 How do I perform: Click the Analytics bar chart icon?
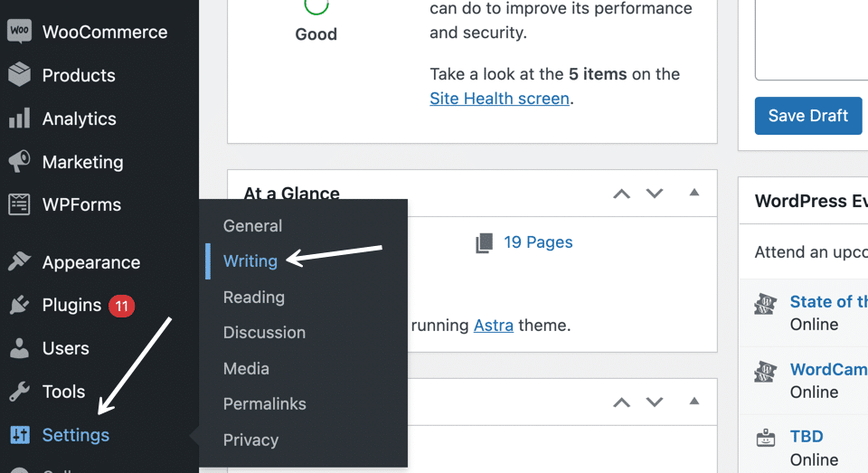point(19,118)
